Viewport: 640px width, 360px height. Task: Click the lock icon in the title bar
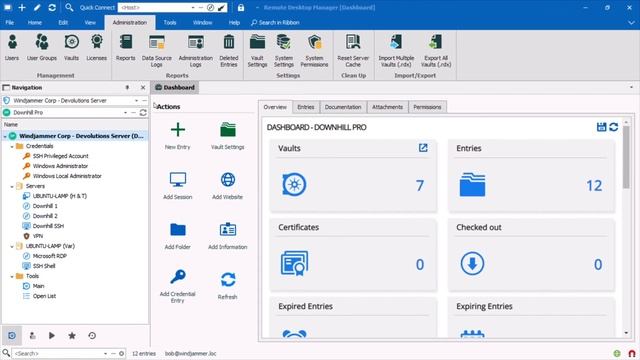[241, 7]
